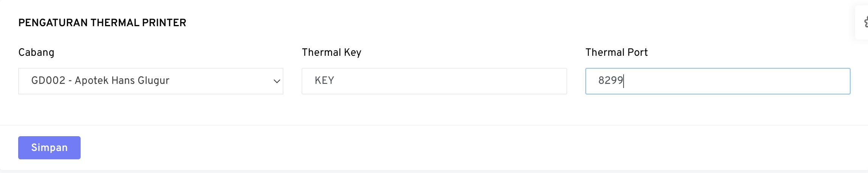The height and width of the screenshot is (173, 868).
Task: Open the settings gear at right edge
Action: coord(865,23)
